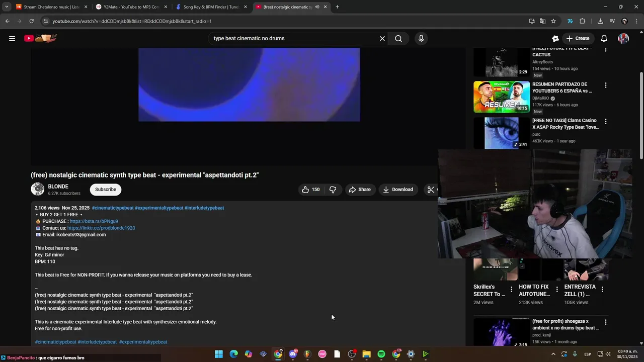The image size is (644, 362).
Task: Open the blue 7v extension icon
Action: pos(570,21)
